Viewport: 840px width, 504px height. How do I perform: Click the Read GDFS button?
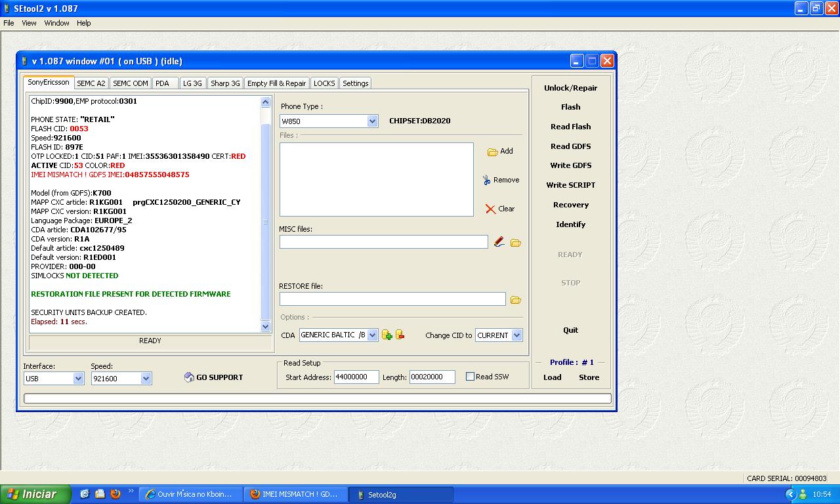pyautogui.click(x=570, y=146)
